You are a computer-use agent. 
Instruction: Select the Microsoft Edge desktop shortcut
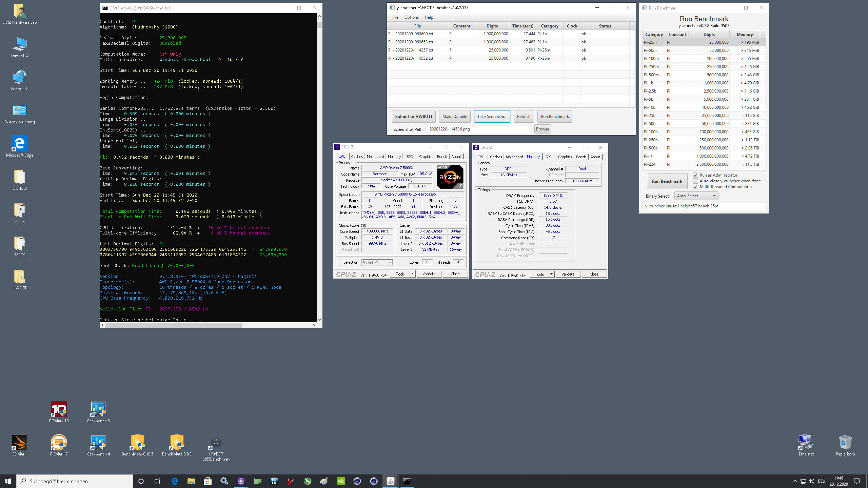click(19, 147)
